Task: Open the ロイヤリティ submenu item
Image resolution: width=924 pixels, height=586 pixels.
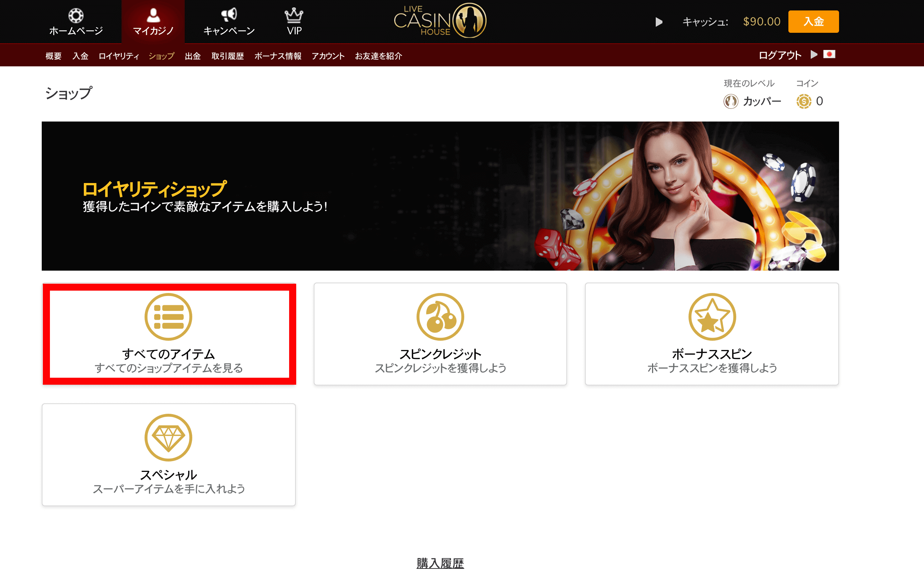Action: tap(118, 56)
